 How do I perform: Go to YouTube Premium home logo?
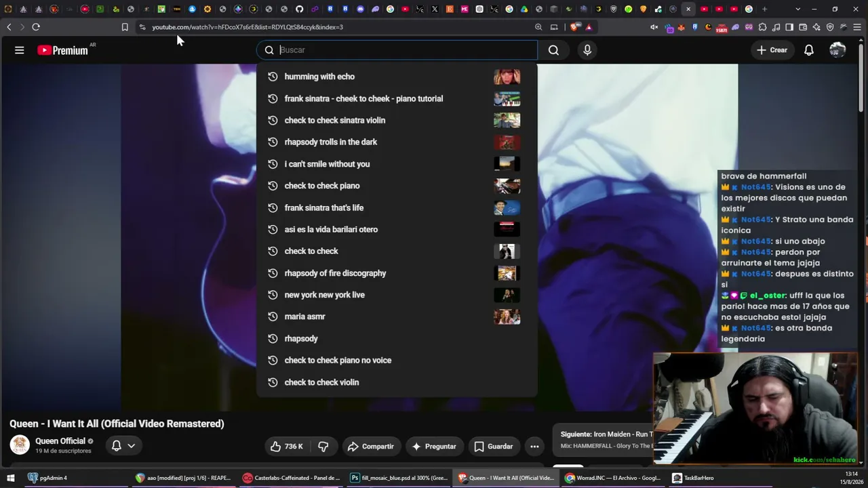pos(62,50)
